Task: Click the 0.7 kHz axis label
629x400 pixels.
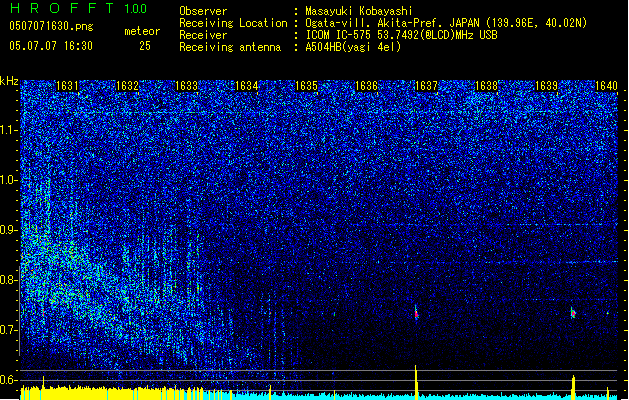Action: pyautogui.click(x=9, y=330)
